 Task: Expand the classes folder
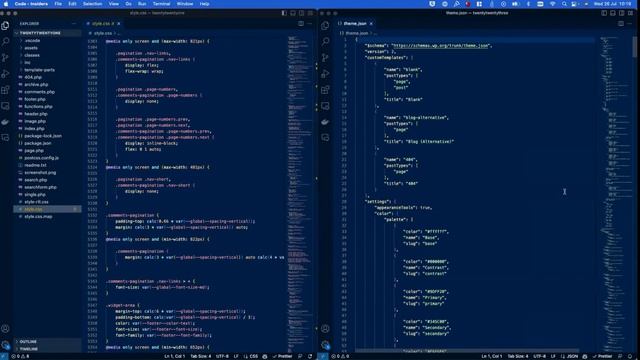[x=47, y=55]
